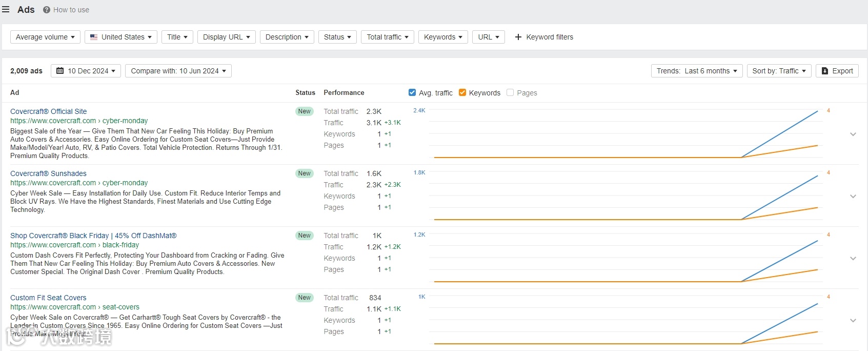The image size is (868, 351).
Task: Open the Shop Covercraft® Black Friday ad title
Action: [x=93, y=236]
